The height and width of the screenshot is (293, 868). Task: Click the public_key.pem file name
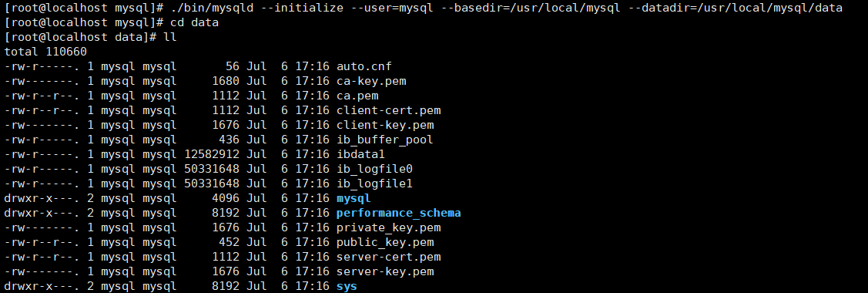pyautogui.click(x=385, y=243)
